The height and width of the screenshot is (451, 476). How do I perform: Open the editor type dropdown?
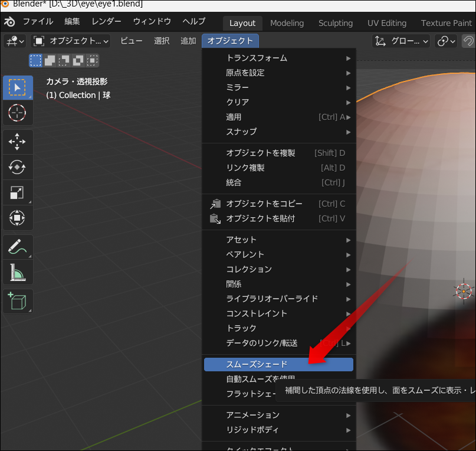coord(15,41)
